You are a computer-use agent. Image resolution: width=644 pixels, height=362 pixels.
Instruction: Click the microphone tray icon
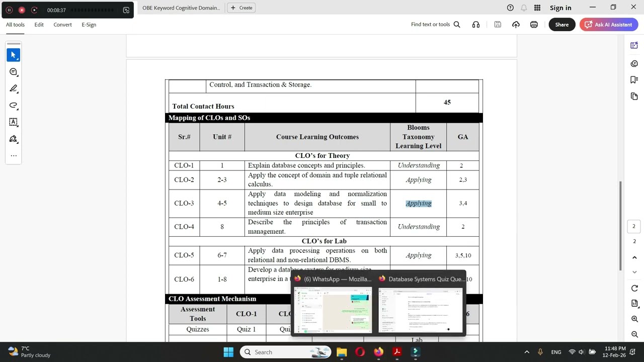(540, 352)
